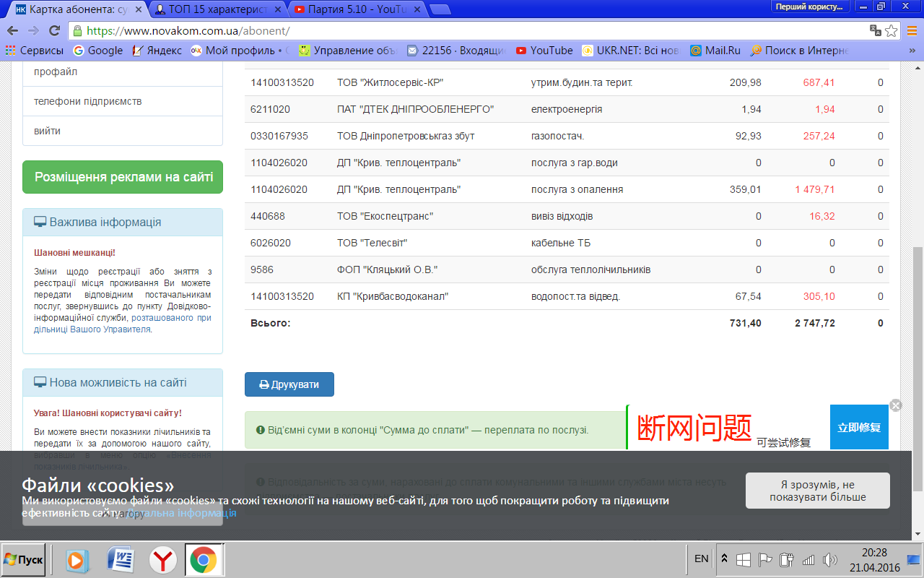This screenshot has height=578, width=924.
Task: Switch the EN language indicator
Action: pos(701,558)
